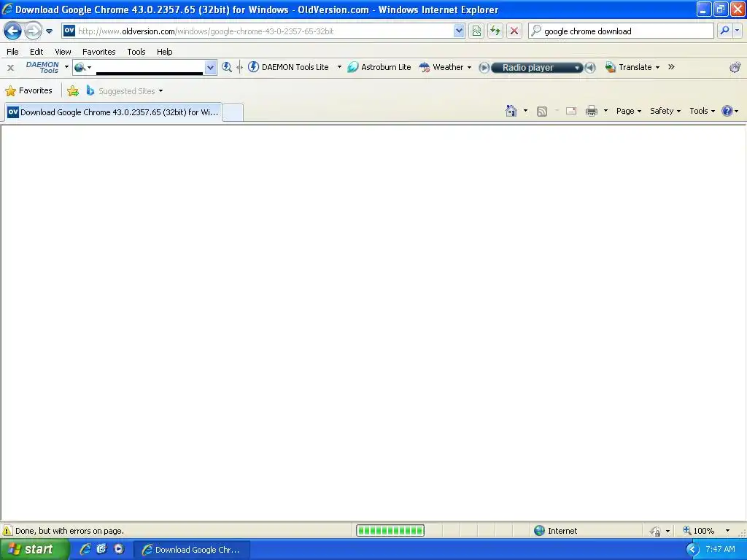Refresh the page with the green arrows icon
Screen dimensions: 747x560
coord(495,31)
